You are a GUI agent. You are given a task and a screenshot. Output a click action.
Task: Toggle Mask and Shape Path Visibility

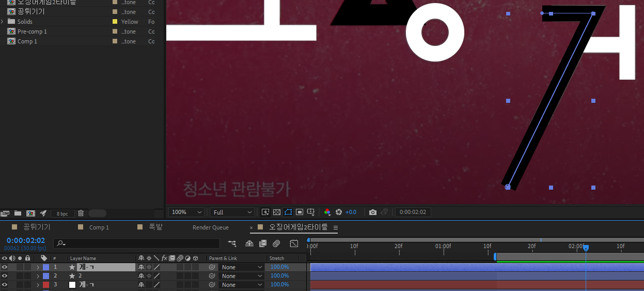pos(288,212)
